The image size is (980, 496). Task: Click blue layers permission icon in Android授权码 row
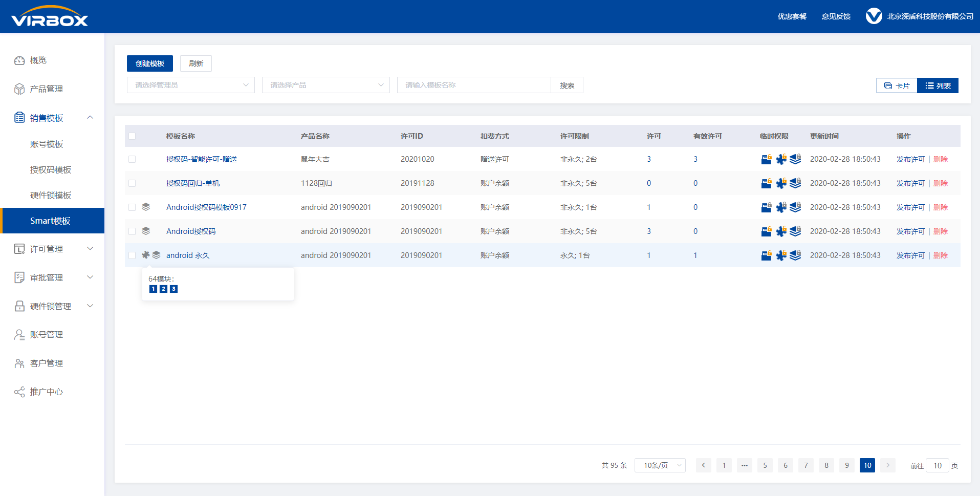point(795,231)
